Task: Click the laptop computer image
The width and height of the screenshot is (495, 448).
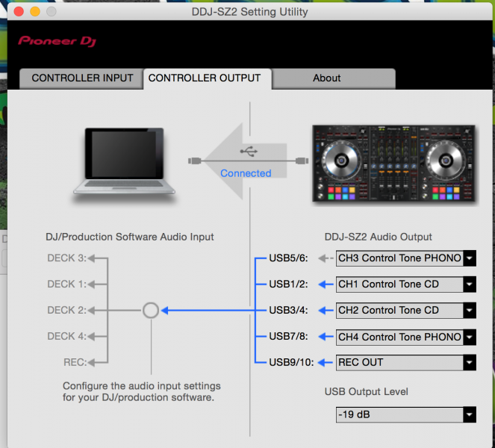Action: pos(124,161)
